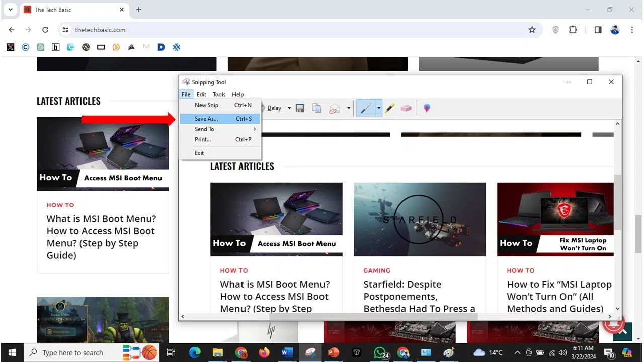Click the Save Snip floppy disk icon

(300, 108)
